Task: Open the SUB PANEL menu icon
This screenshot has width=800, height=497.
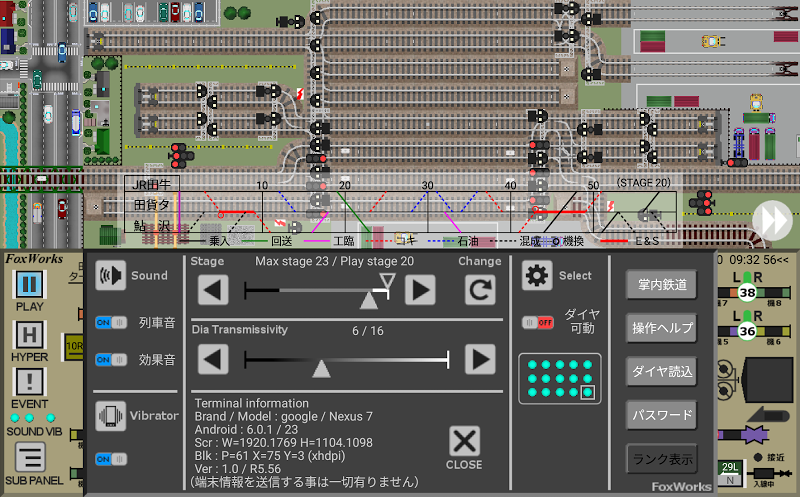Action: click(30, 457)
